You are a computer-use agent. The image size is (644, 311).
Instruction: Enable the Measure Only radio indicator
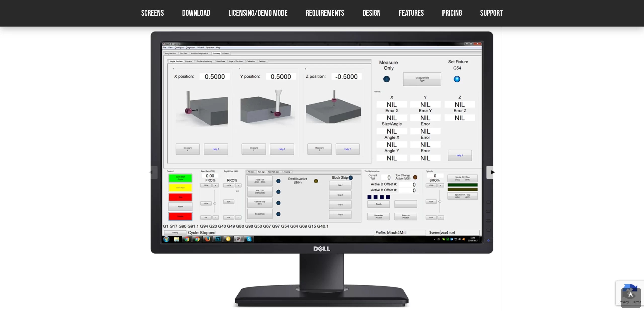[386, 79]
